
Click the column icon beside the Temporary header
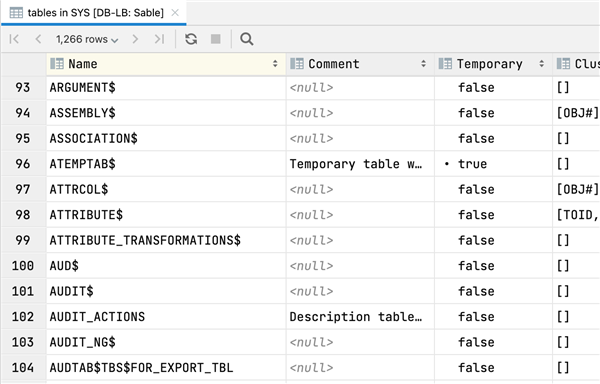(x=445, y=63)
